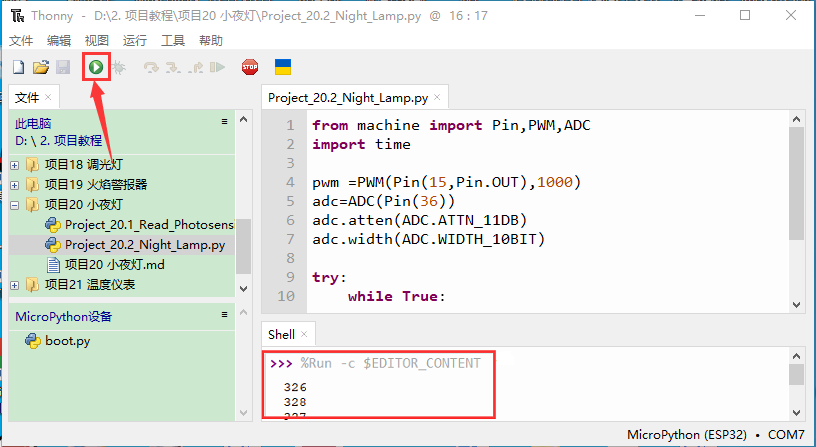The height and width of the screenshot is (447, 816).
Task: Expand the 项目19 火焰警报器 folder
Action: 15,185
